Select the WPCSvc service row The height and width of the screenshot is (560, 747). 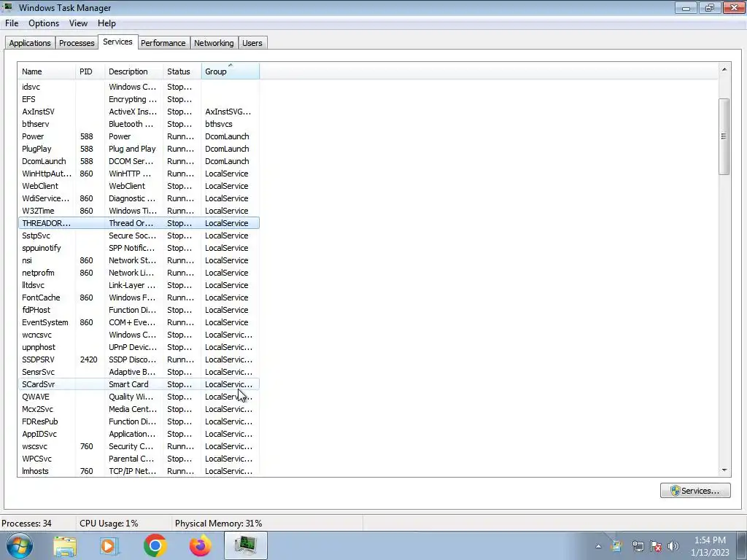pos(139,458)
